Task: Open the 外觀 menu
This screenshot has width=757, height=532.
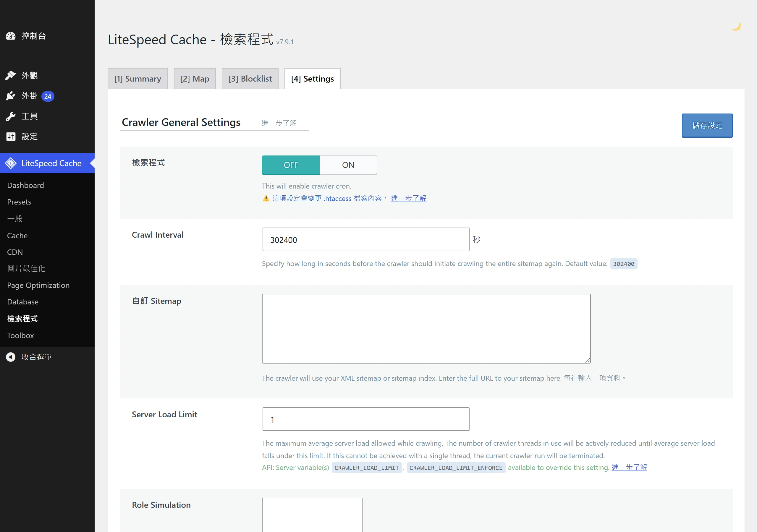Action: click(x=47, y=75)
